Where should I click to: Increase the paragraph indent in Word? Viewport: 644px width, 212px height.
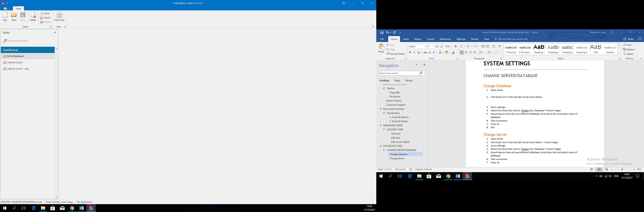tap(487, 47)
